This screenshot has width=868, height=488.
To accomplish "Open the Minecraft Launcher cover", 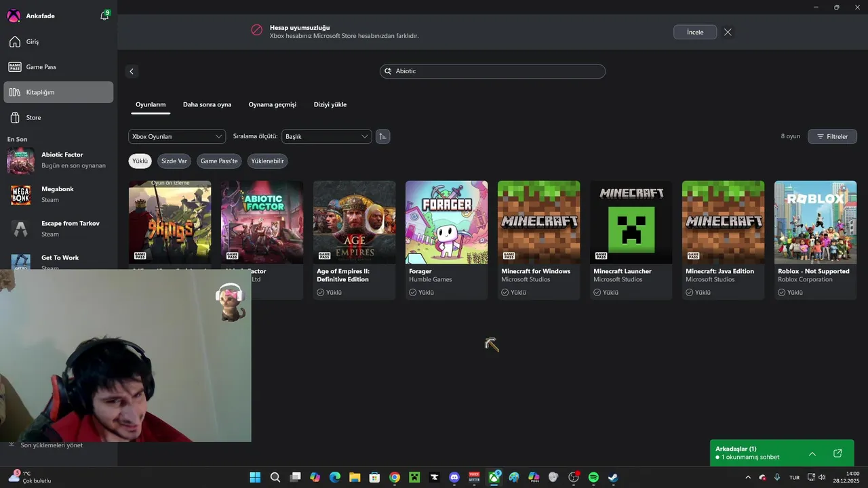I will [631, 222].
